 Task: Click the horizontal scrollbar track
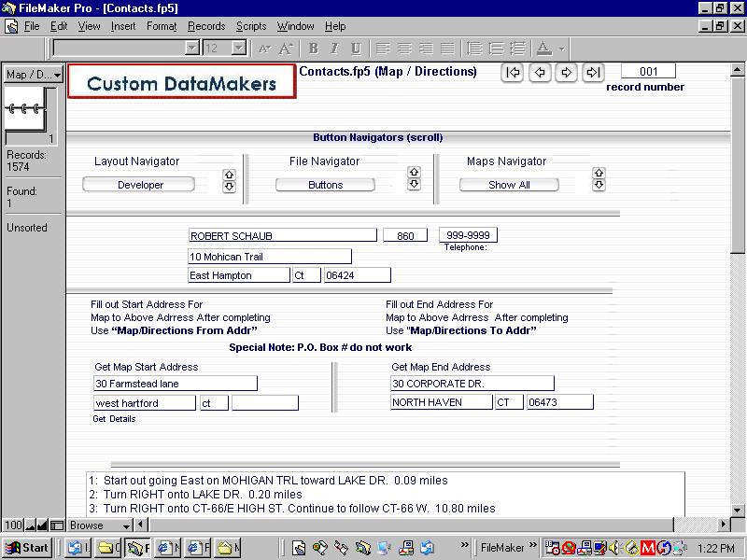coord(410,525)
